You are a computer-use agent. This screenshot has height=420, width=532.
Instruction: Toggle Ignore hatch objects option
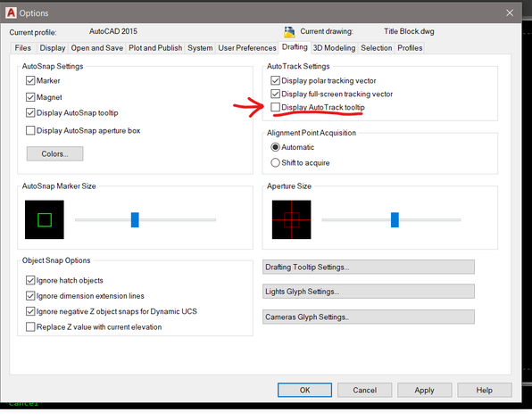pyautogui.click(x=30, y=280)
